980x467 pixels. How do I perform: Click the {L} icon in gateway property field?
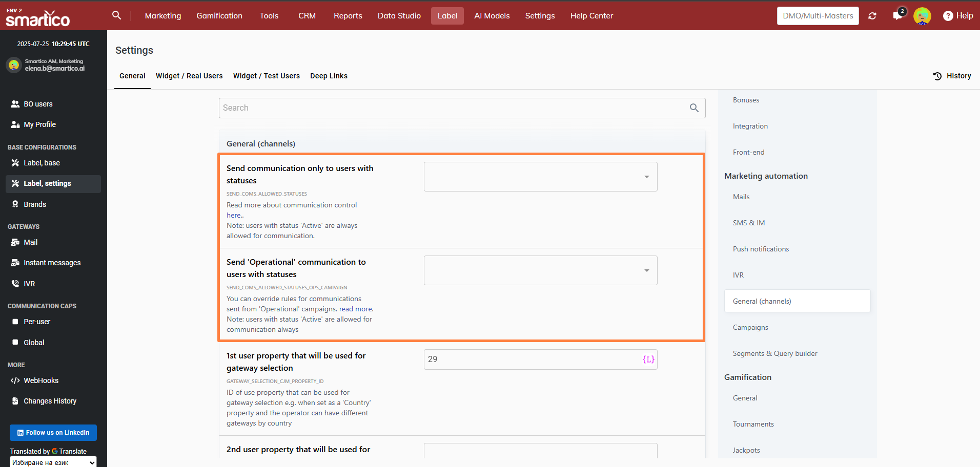[648, 359]
